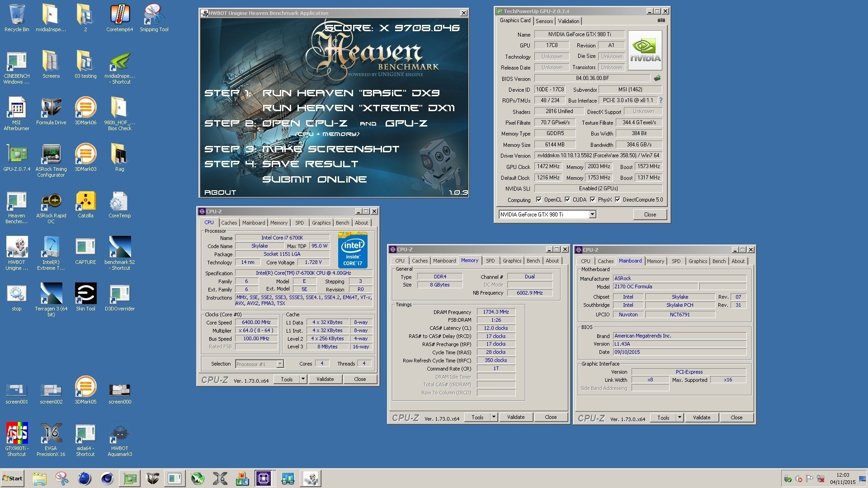Open the EVGA PrecisionX 16 icon
The width and height of the screenshot is (868, 488).
51,440
